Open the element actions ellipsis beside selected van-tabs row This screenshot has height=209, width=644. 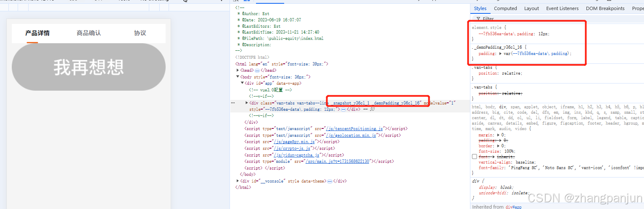233,102
